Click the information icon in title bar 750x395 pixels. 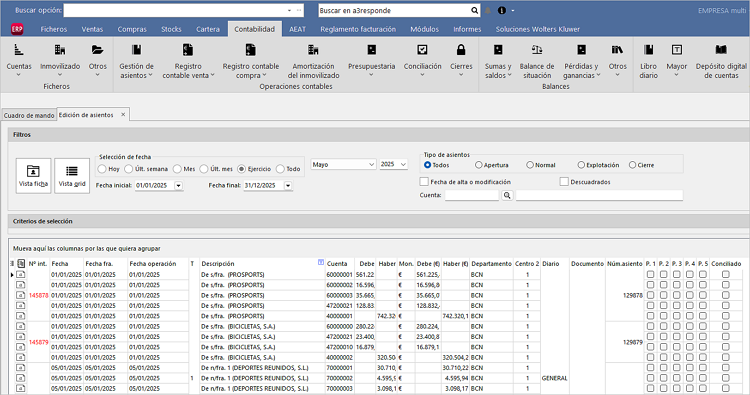[502, 11]
